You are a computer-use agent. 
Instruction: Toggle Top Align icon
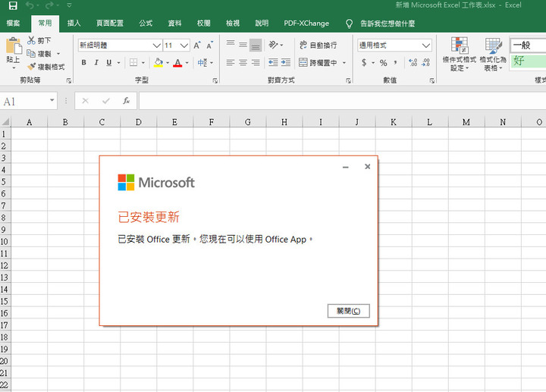point(231,44)
